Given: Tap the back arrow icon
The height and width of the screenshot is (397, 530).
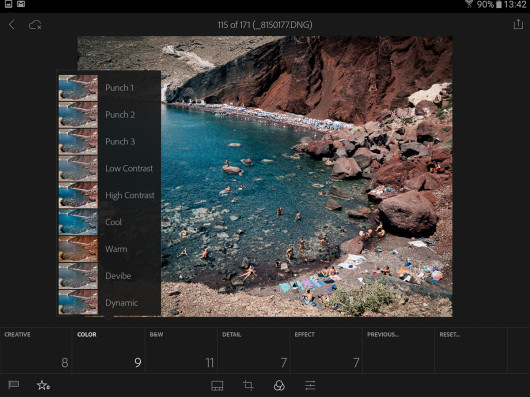Looking at the screenshot, I should [x=12, y=24].
